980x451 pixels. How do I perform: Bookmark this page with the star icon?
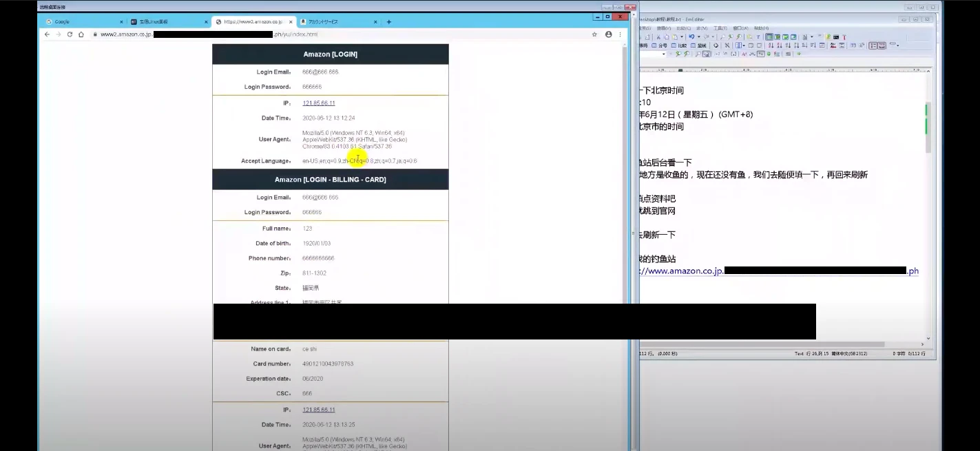point(594,34)
